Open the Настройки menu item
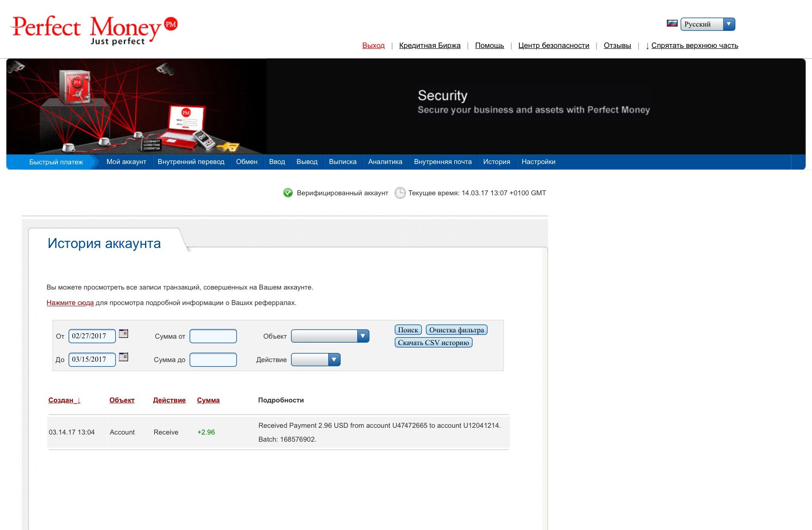 pyautogui.click(x=538, y=162)
